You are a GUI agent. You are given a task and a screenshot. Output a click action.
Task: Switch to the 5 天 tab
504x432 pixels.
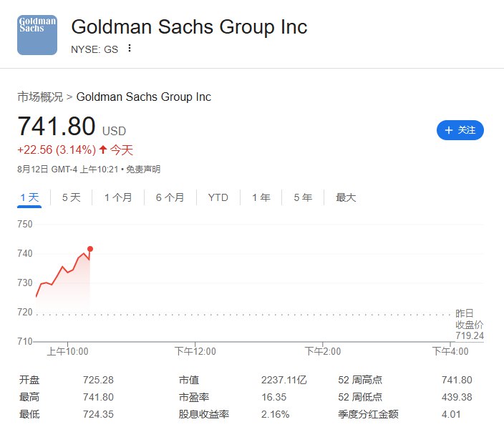coord(71,197)
